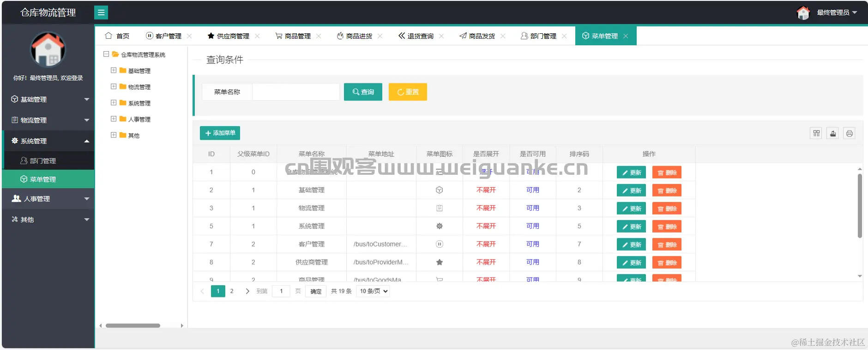Switch to the 退货查询 tab
Viewport: 868px width, 350px height.
(416, 36)
